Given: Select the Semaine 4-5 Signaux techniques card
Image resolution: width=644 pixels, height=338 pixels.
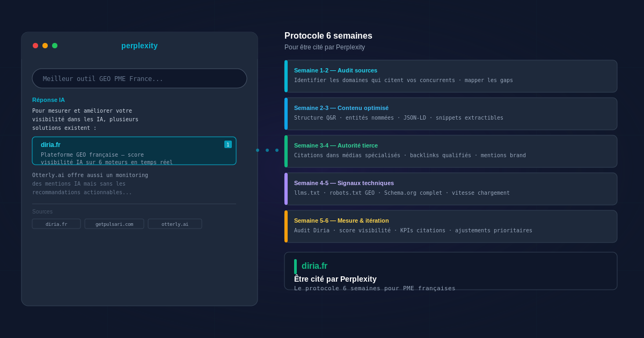Looking at the screenshot, I should tap(451, 189).
